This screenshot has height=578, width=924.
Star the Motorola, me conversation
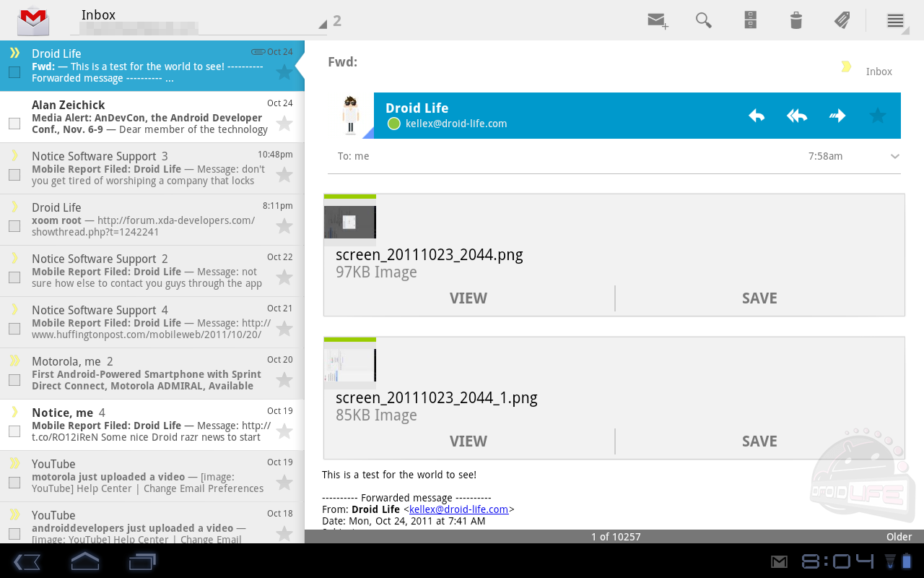(x=284, y=380)
